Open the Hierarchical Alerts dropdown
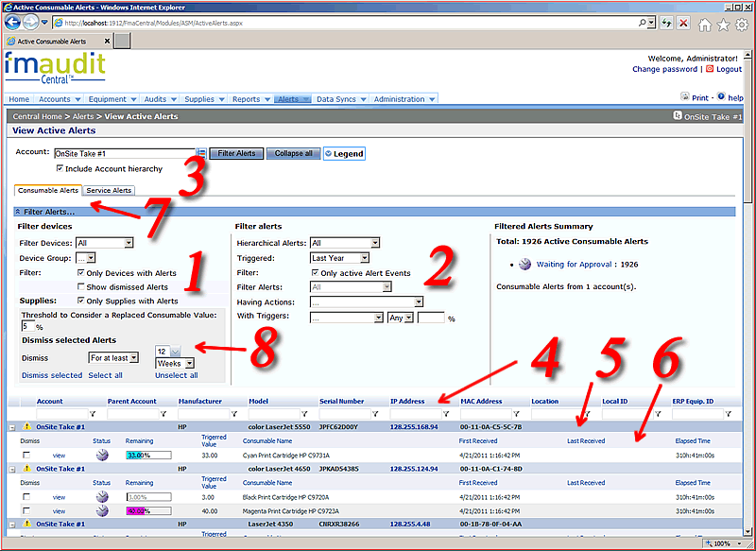This screenshot has width=756, height=551. click(345, 243)
